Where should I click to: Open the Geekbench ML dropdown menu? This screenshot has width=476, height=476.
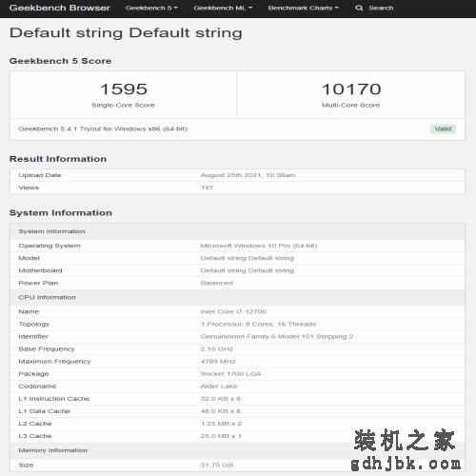coord(223,8)
